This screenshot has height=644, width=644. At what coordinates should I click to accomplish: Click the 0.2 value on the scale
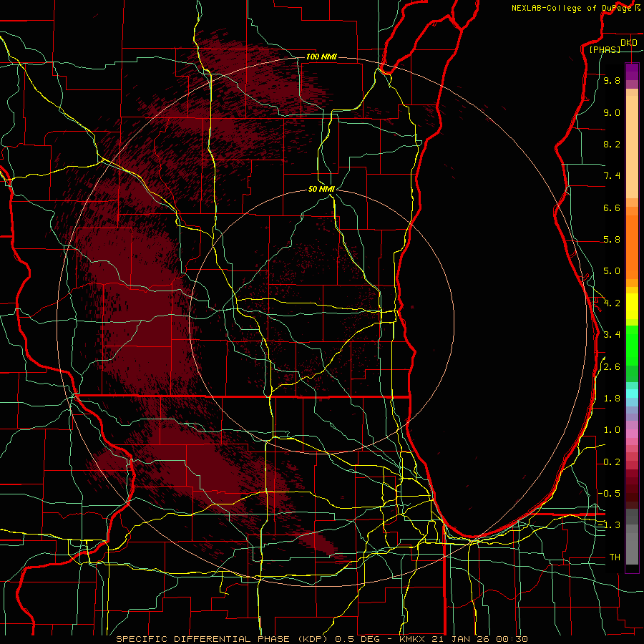pyautogui.click(x=612, y=462)
